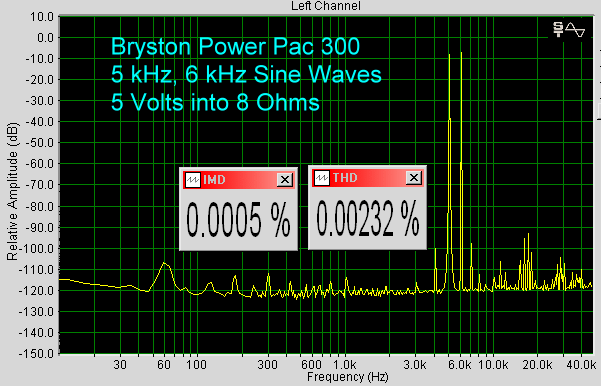This screenshot has height=386, width=601.
Task: Close the THD readout window
Action: click(414, 177)
